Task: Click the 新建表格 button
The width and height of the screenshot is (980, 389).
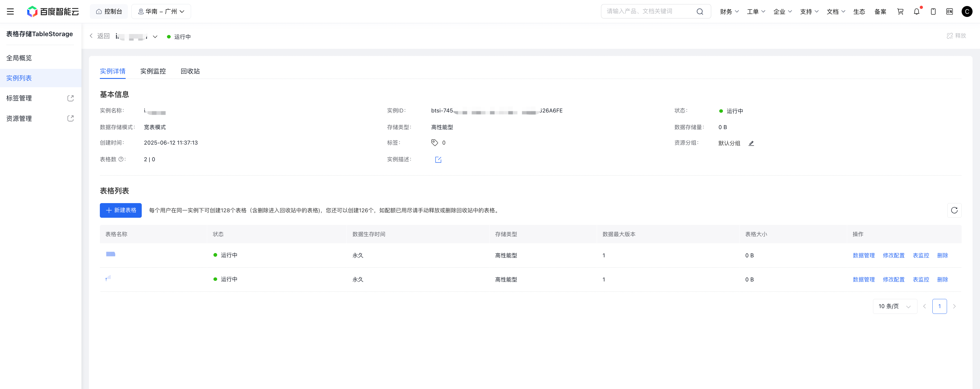Action: click(x=120, y=210)
